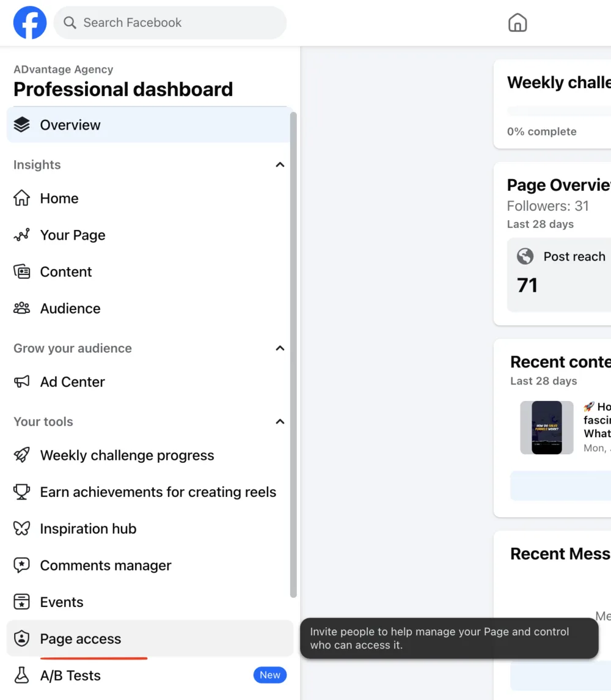The width and height of the screenshot is (611, 700).
Task: Collapse the Grow your audience section
Action: [x=280, y=348]
